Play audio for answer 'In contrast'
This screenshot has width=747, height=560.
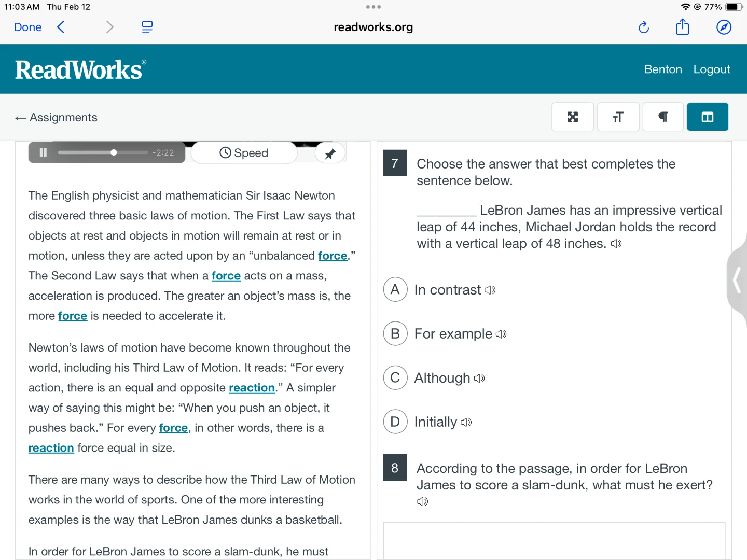click(490, 290)
